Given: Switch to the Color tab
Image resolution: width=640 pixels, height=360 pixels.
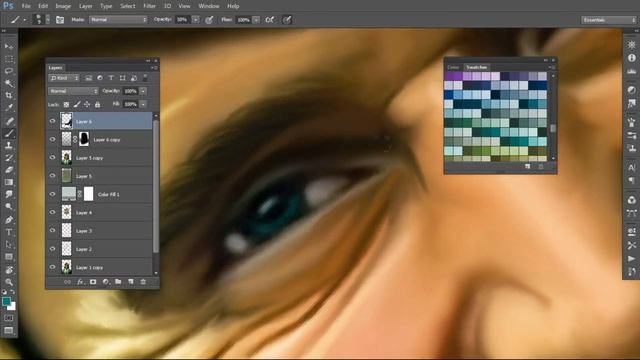Looking at the screenshot, I should tap(453, 67).
